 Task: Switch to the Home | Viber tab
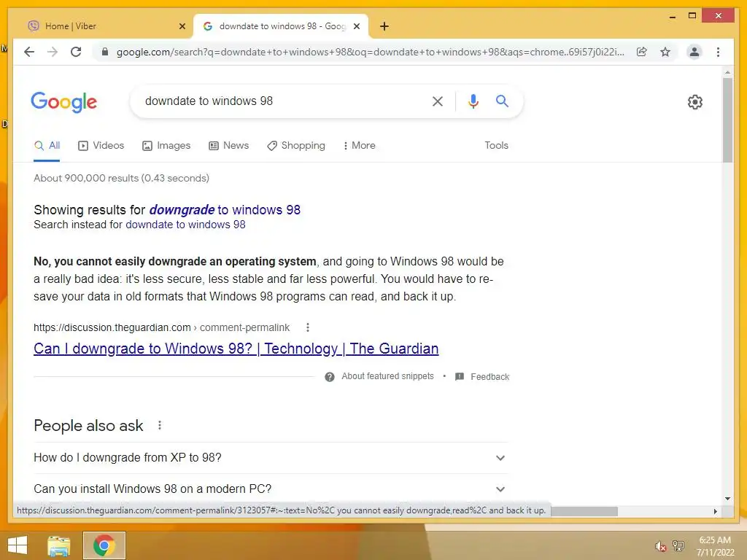coord(107,26)
